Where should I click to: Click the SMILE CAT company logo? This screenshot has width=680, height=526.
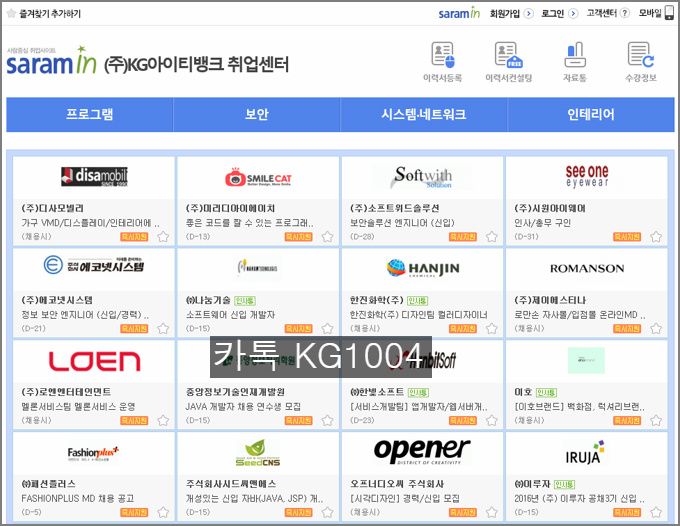pyautogui.click(x=258, y=177)
